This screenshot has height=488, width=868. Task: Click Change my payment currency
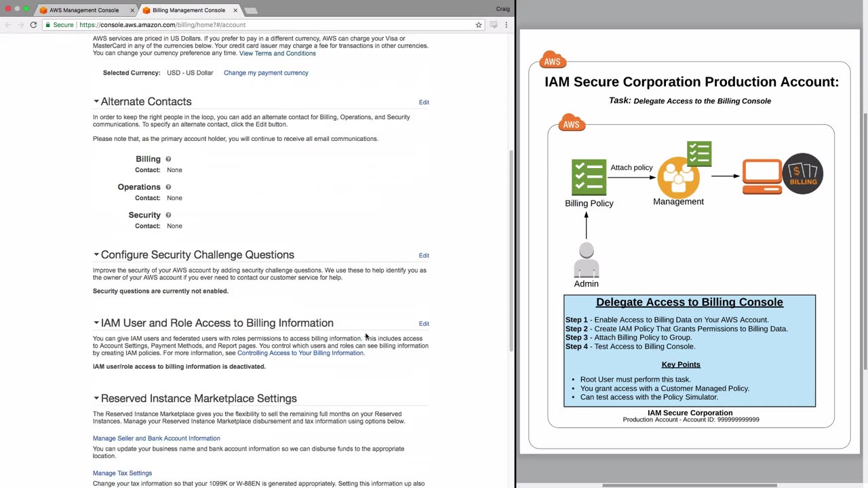coord(266,73)
